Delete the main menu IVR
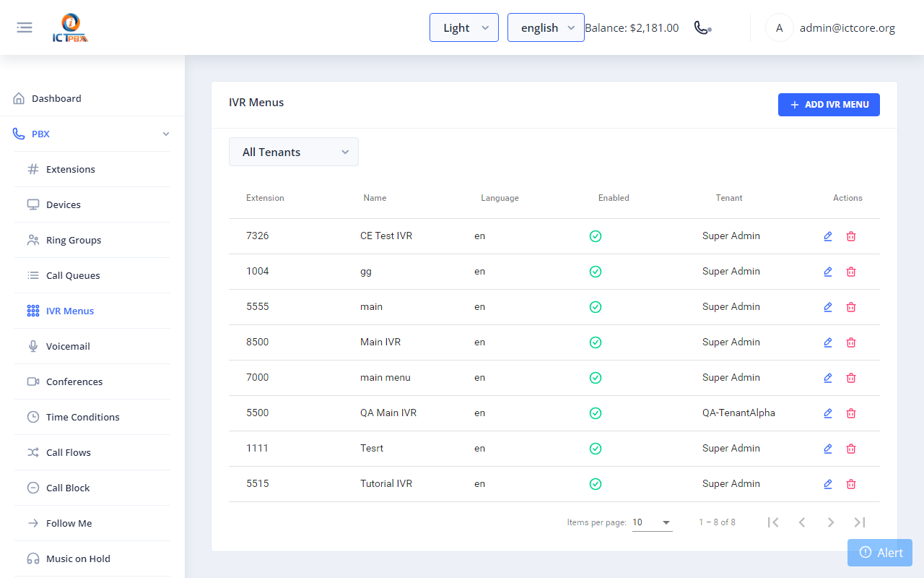924x578 pixels. click(851, 378)
